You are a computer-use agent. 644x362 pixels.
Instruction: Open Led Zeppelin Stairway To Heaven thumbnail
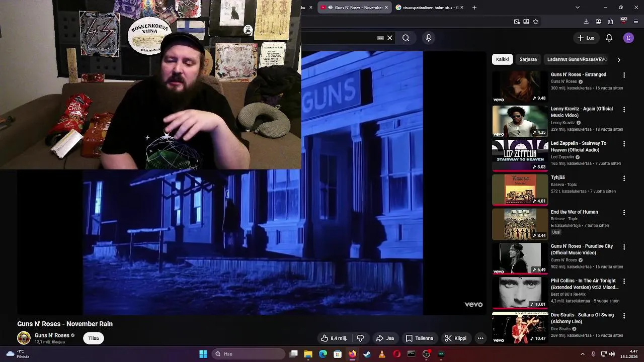click(x=520, y=155)
